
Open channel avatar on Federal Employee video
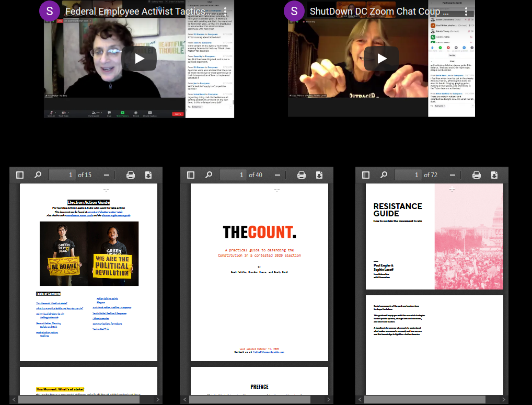click(50, 11)
